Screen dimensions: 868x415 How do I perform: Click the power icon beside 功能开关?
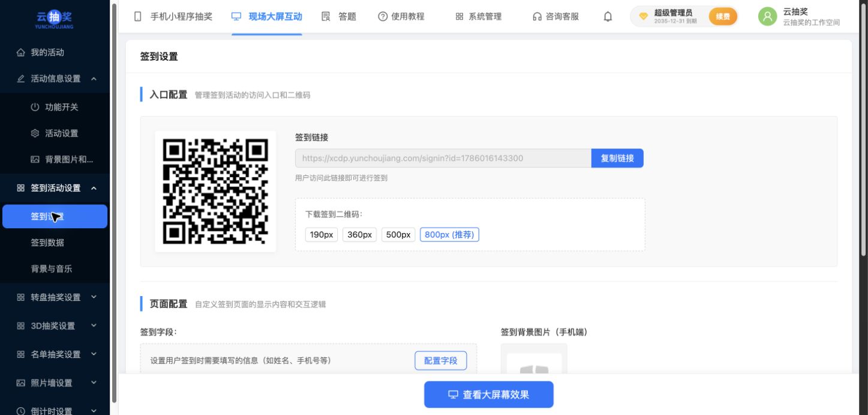coord(35,107)
